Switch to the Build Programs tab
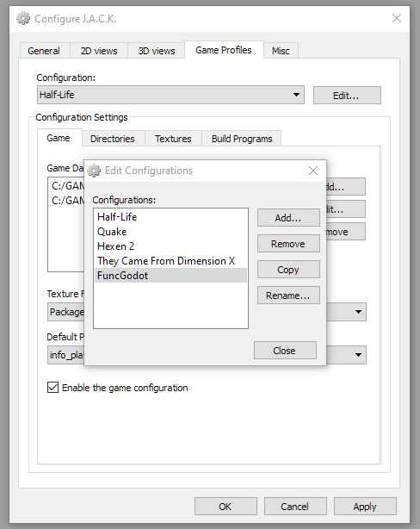This screenshot has height=529, width=420. 242,139
